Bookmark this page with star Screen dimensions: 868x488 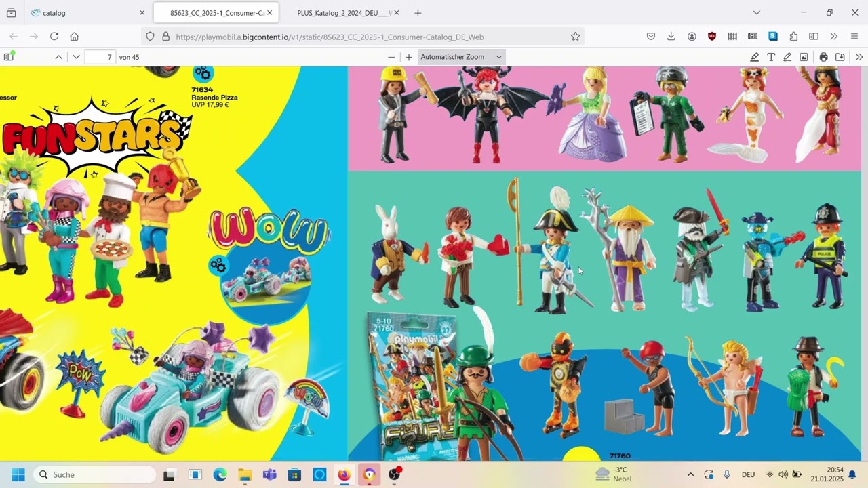[x=575, y=37]
